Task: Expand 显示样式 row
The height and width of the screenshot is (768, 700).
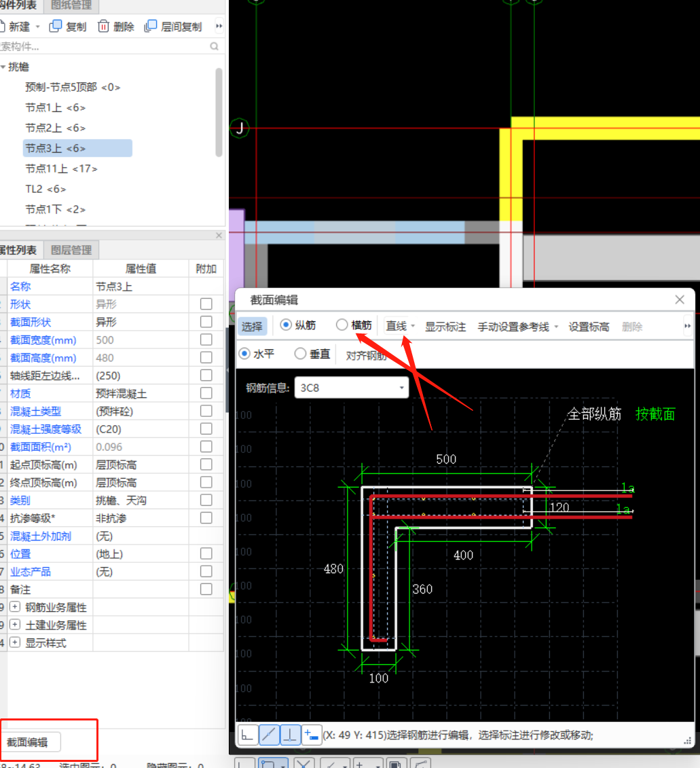Action: pyautogui.click(x=15, y=642)
